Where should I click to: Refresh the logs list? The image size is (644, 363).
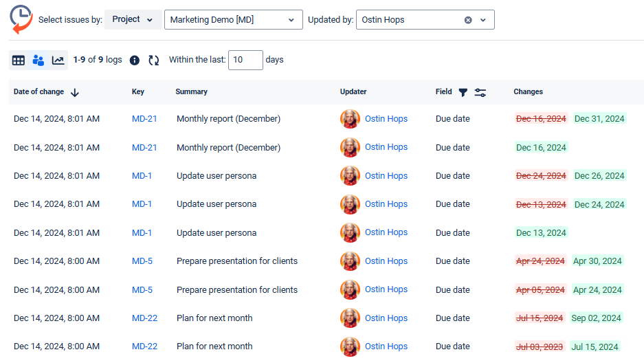[153, 60]
